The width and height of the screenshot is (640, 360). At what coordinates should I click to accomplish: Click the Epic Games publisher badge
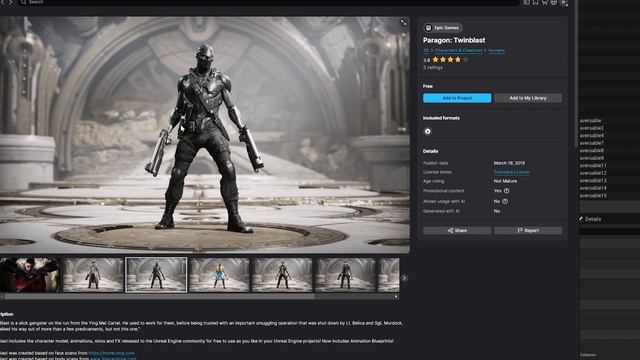443,28
